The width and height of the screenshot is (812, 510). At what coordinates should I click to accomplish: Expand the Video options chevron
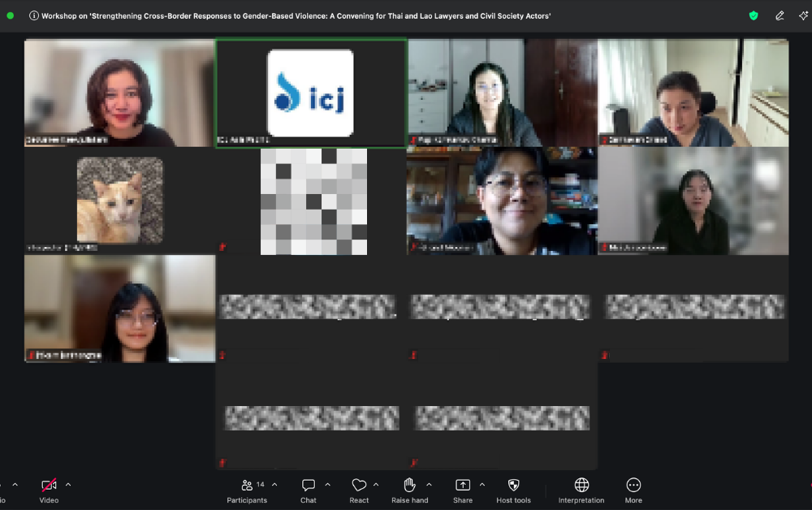pos(68,485)
